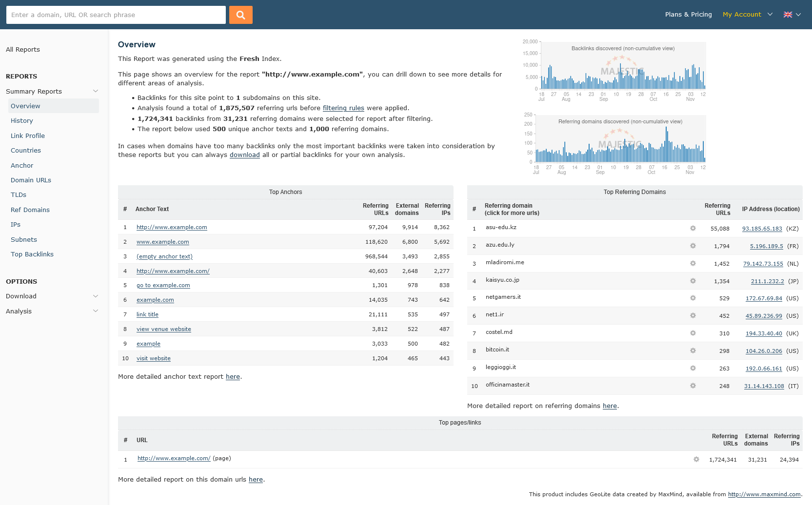Open gear options for bitcoin.it row
Screen dimensions: 812x505
pyautogui.click(x=693, y=350)
